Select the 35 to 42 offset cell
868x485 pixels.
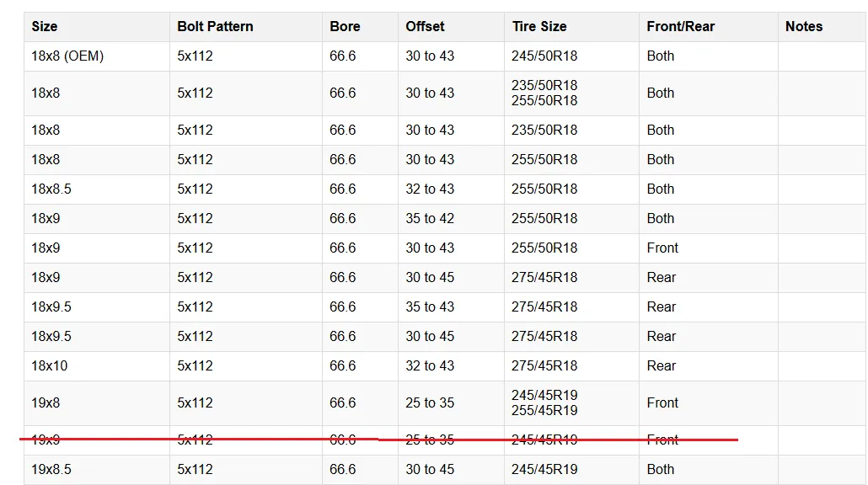430,218
